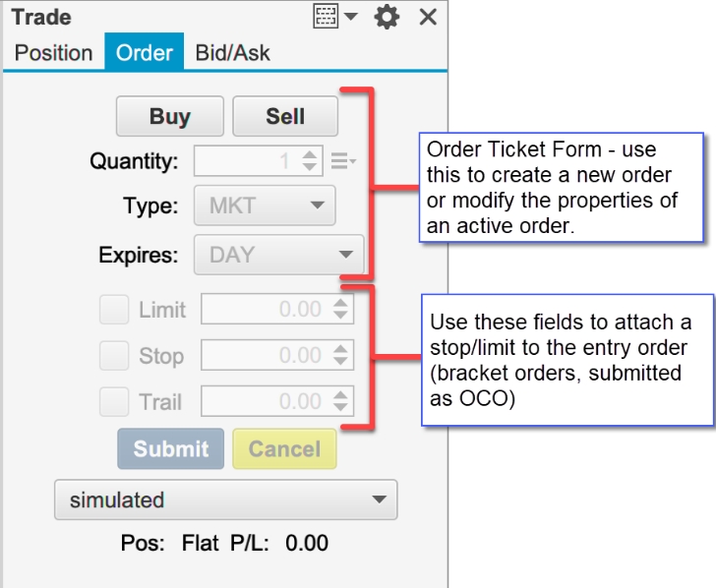This screenshot has height=588, width=716.
Task: Expand the layout dropdown arrow beside layout icon
Action: (x=351, y=17)
